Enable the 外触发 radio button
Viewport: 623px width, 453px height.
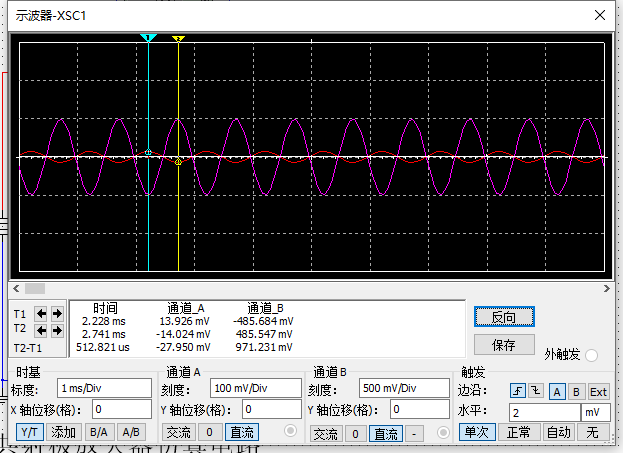click(x=591, y=355)
